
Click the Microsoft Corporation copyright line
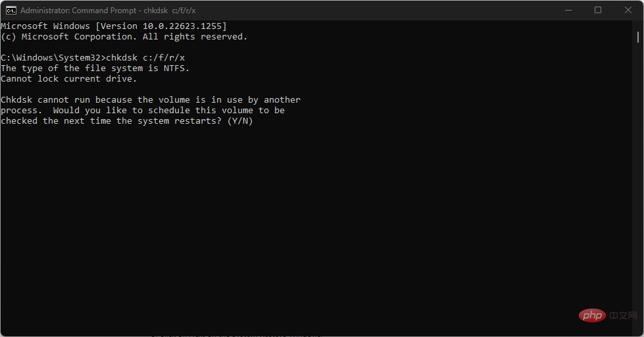tap(124, 37)
